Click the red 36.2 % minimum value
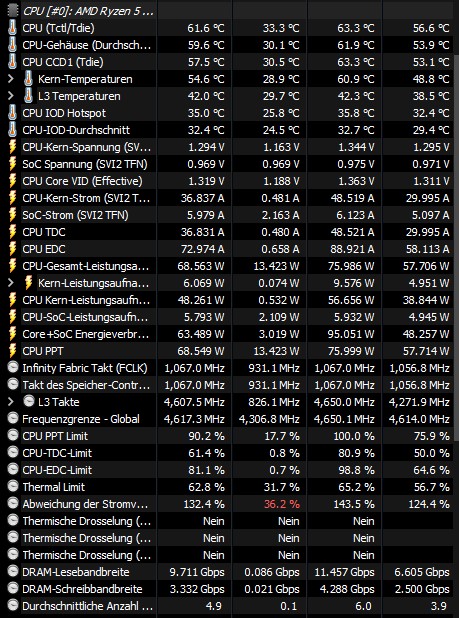Screen dimensions: 459x618 pos(281,504)
